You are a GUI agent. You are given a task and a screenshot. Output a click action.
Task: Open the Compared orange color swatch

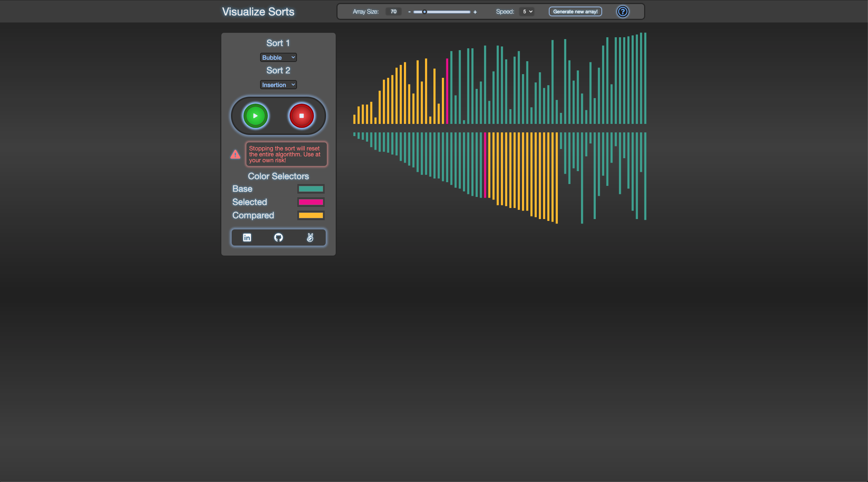tap(311, 215)
